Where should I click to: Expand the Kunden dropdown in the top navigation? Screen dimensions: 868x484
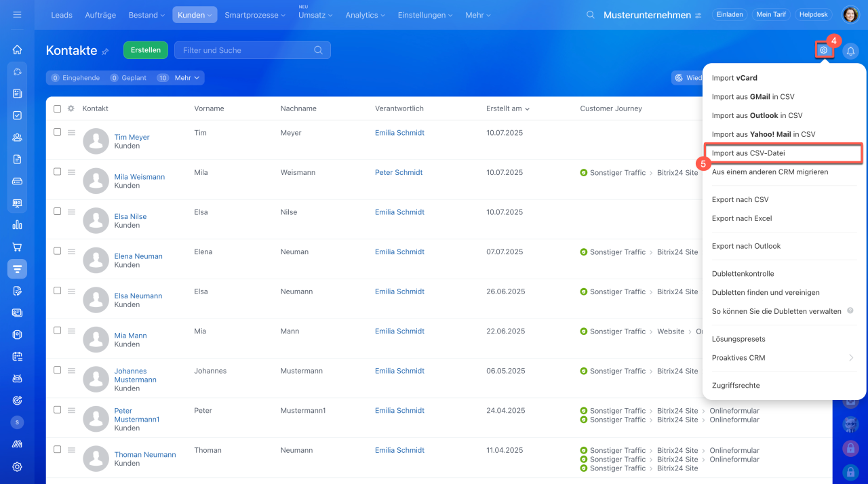[x=195, y=15]
